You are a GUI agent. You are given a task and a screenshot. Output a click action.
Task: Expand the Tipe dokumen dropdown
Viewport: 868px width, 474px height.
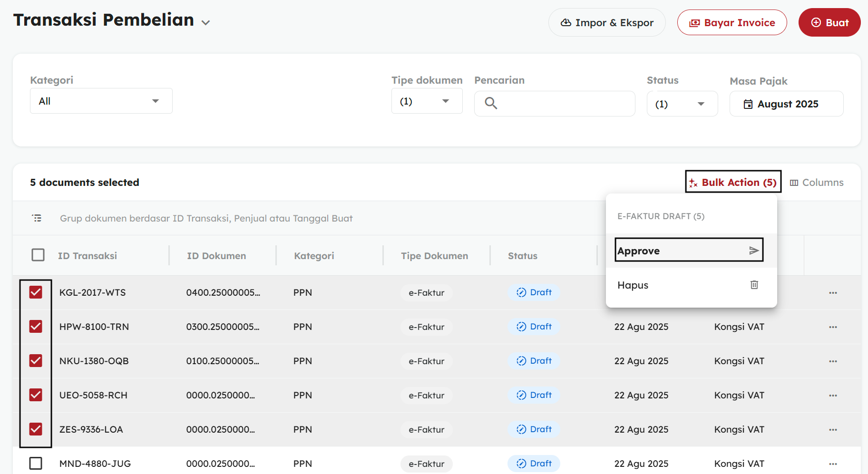pyautogui.click(x=427, y=101)
